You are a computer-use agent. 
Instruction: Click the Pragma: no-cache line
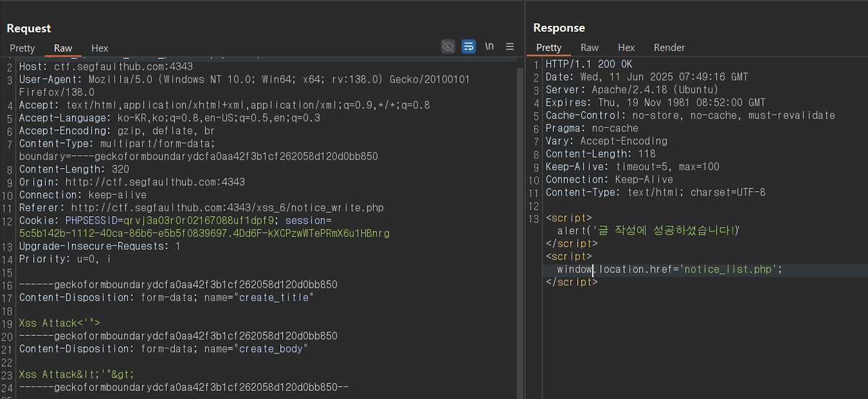592,129
